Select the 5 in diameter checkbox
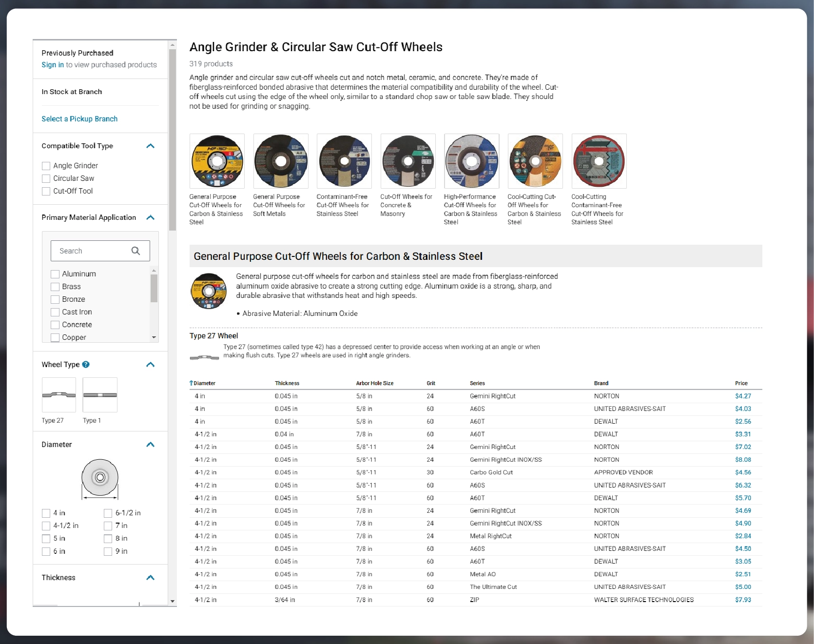Viewport: 814px width, 644px height. pyautogui.click(x=46, y=539)
